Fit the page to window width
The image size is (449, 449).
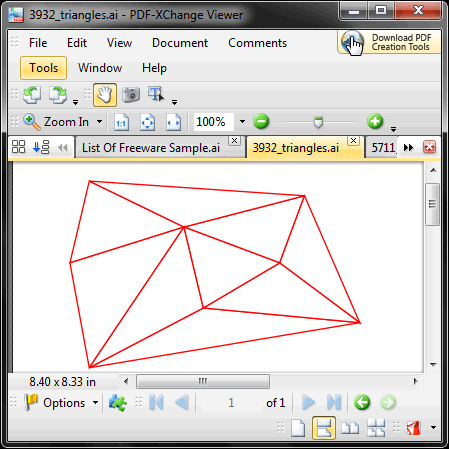[x=173, y=122]
